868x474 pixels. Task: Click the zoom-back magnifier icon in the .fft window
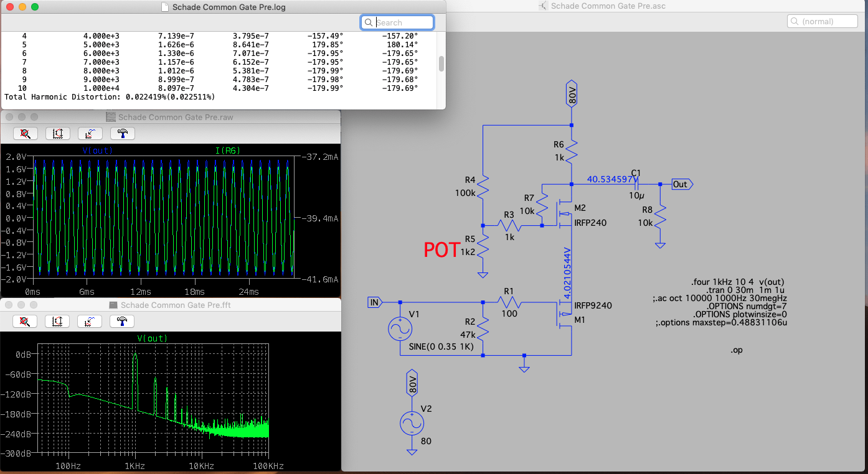tap(26, 321)
